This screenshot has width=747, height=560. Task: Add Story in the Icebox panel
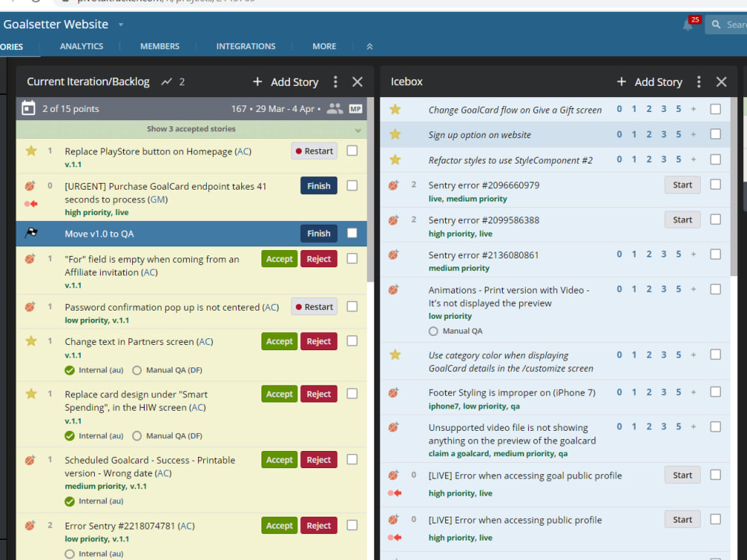pyautogui.click(x=649, y=82)
